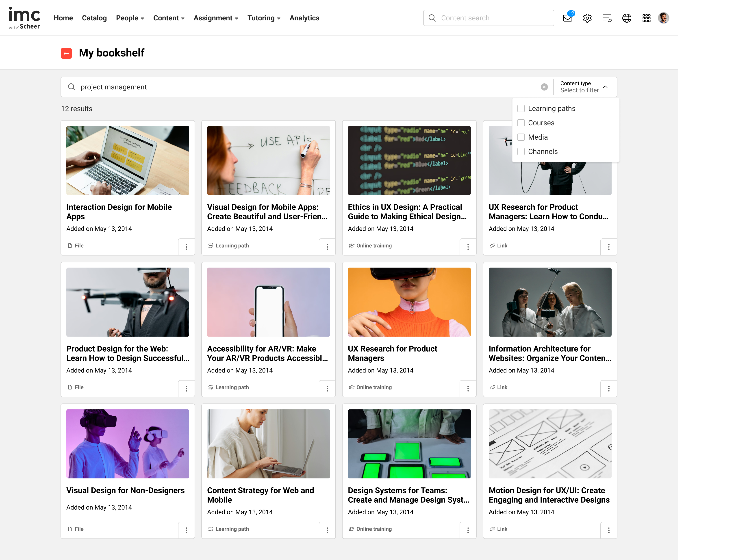This screenshot has height=560, width=747.
Task: Open options menu for Interaction Design card
Action: pyautogui.click(x=186, y=247)
